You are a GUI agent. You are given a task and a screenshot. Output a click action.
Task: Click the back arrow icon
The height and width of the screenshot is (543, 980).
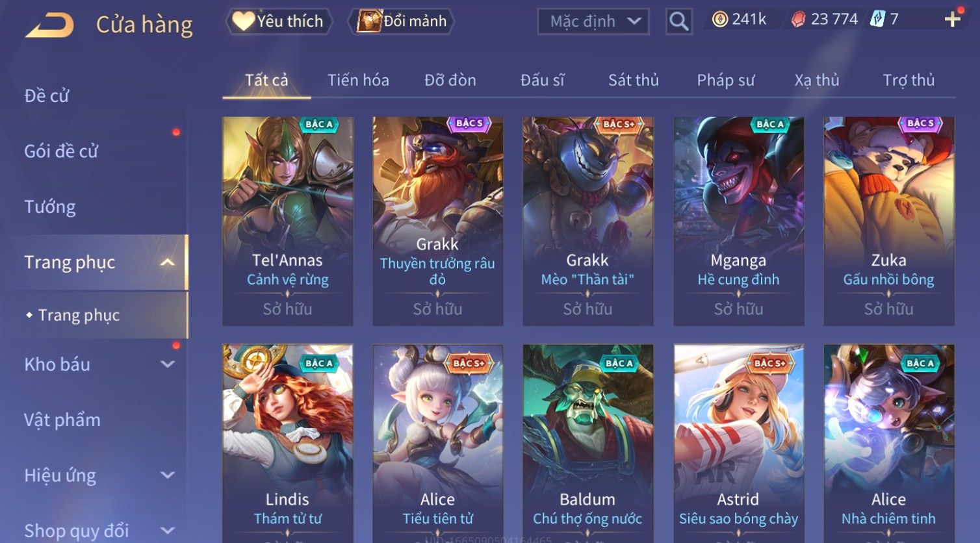coord(49,25)
